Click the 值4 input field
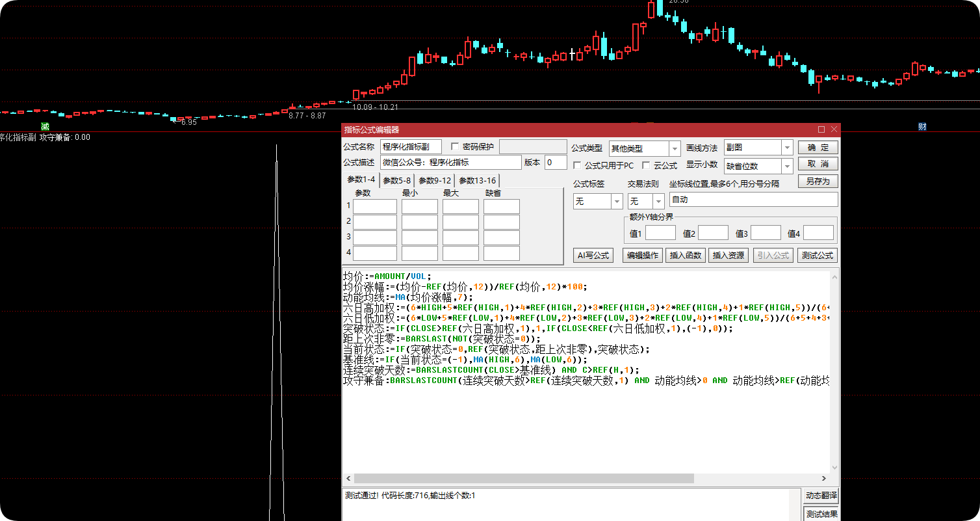980x521 pixels. click(x=818, y=233)
